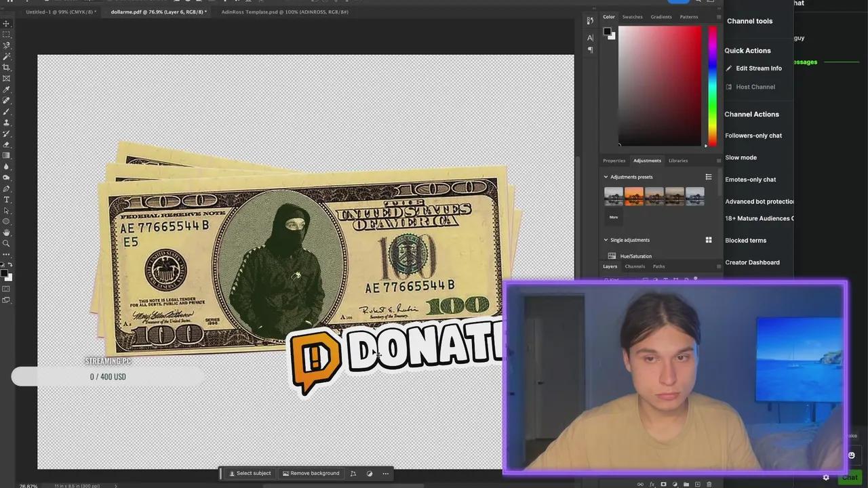
Task: Select the Zoom magnifier tool
Action: click(7, 243)
